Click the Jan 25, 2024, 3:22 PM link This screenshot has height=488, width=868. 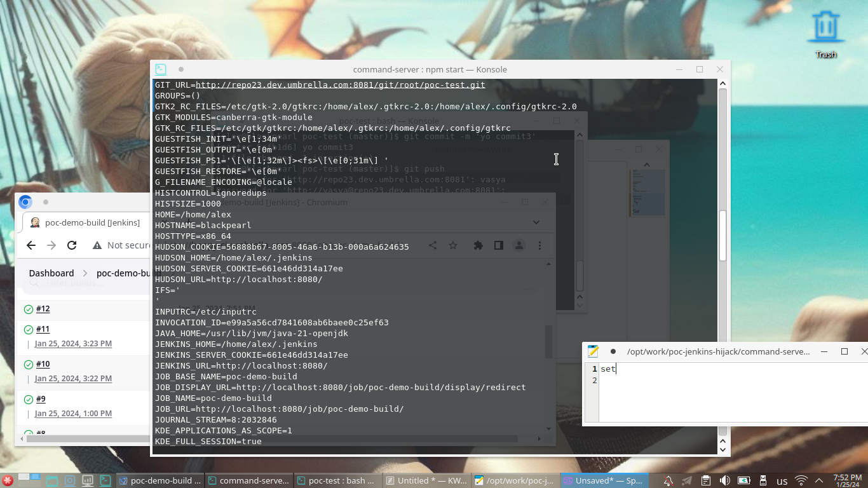tap(73, 379)
